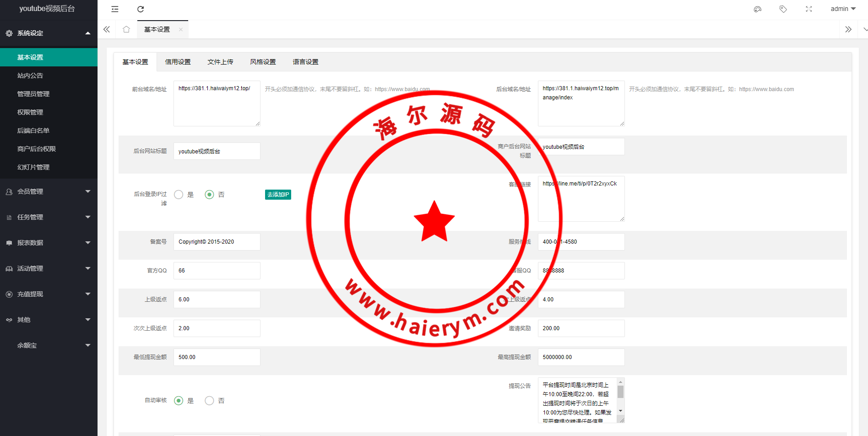Collapse the sidebar with the menu fold icon
This screenshot has height=436, width=868.
[x=115, y=9]
